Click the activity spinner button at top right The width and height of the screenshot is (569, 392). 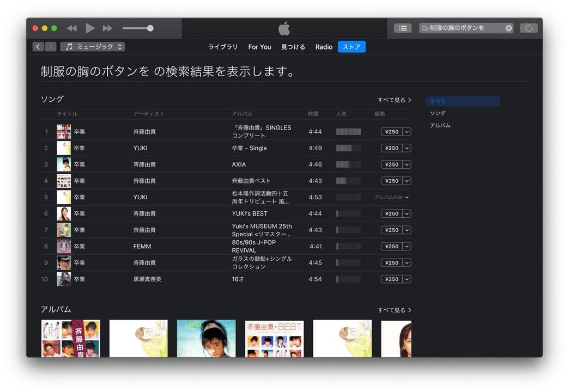(x=529, y=28)
